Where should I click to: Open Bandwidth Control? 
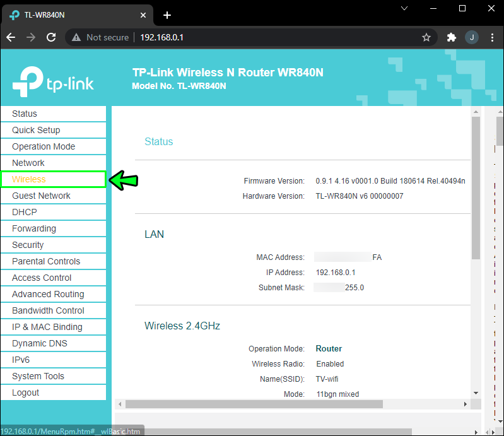click(x=54, y=310)
